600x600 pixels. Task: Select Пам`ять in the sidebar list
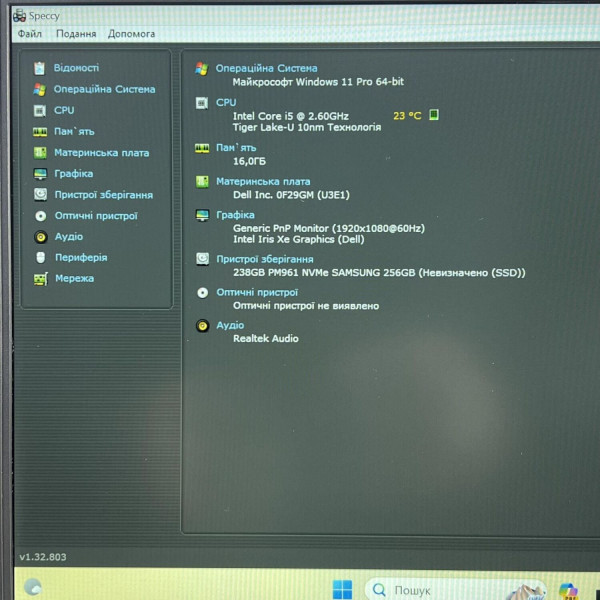coord(74,132)
